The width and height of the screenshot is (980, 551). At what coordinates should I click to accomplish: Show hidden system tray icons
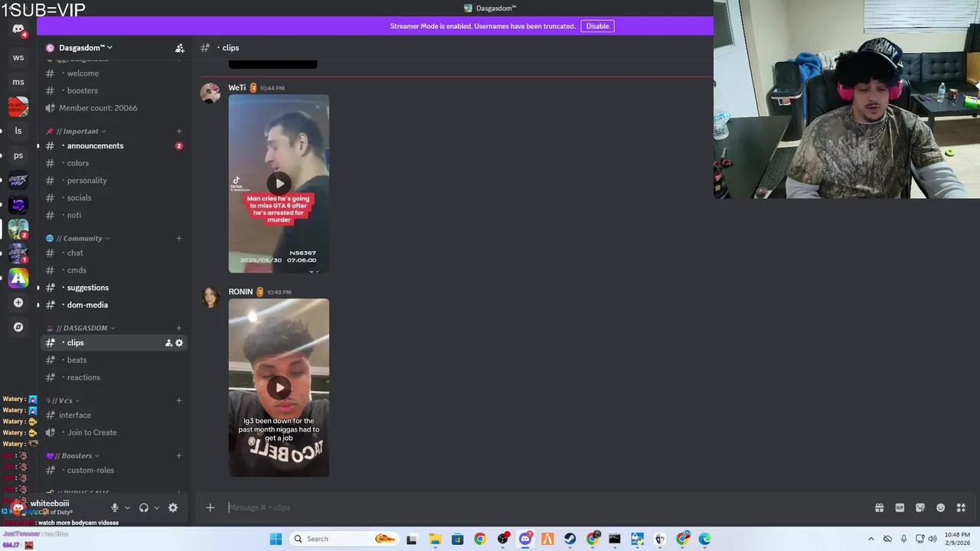coord(871,539)
